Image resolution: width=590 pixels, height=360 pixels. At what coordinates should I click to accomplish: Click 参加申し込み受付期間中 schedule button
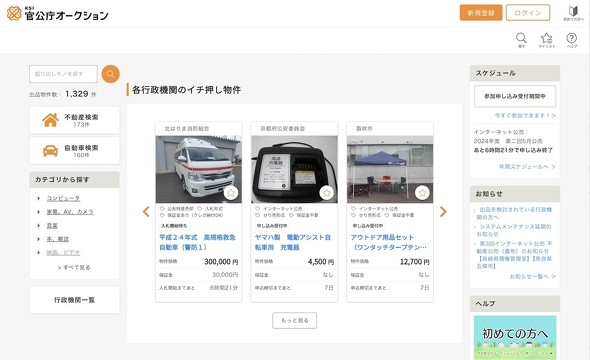(x=515, y=96)
